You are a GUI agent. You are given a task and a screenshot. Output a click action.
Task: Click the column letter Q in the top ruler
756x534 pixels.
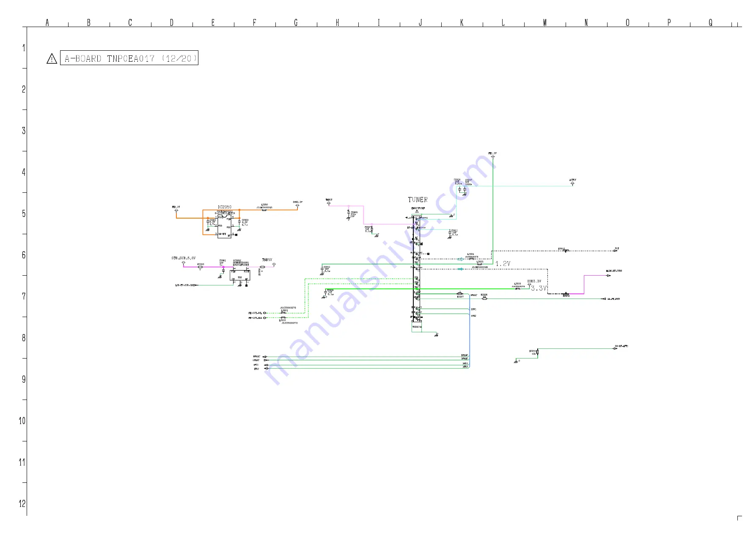point(710,23)
